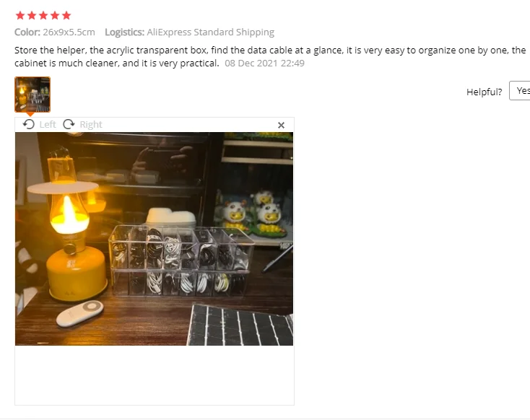Click the empty area below the photo
Screen dimensions: 530x420
[154, 375]
